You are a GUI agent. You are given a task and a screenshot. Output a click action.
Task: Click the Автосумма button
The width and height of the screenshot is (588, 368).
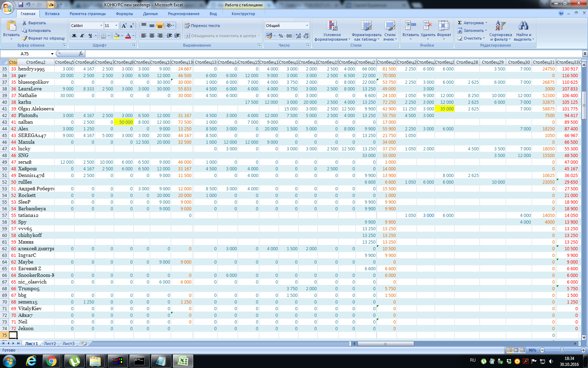pyautogui.click(x=471, y=23)
